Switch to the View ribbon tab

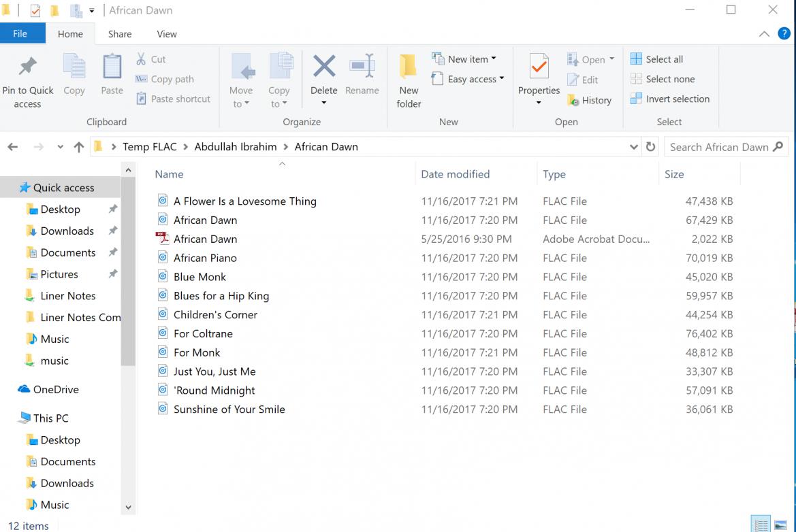pyautogui.click(x=166, y=34)
